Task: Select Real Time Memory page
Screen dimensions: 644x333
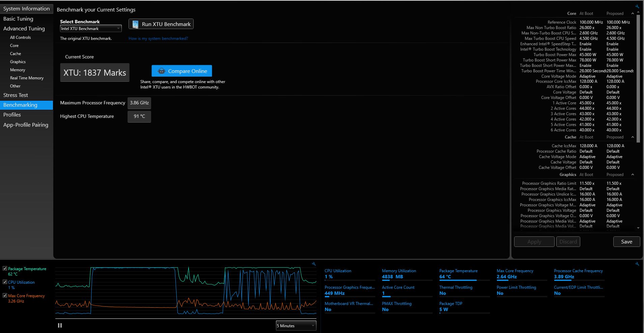Action: [x=26, y=78]
